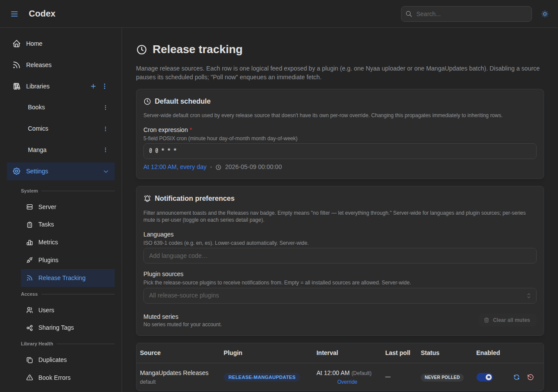Click the Users people icon

click(30, 310)
